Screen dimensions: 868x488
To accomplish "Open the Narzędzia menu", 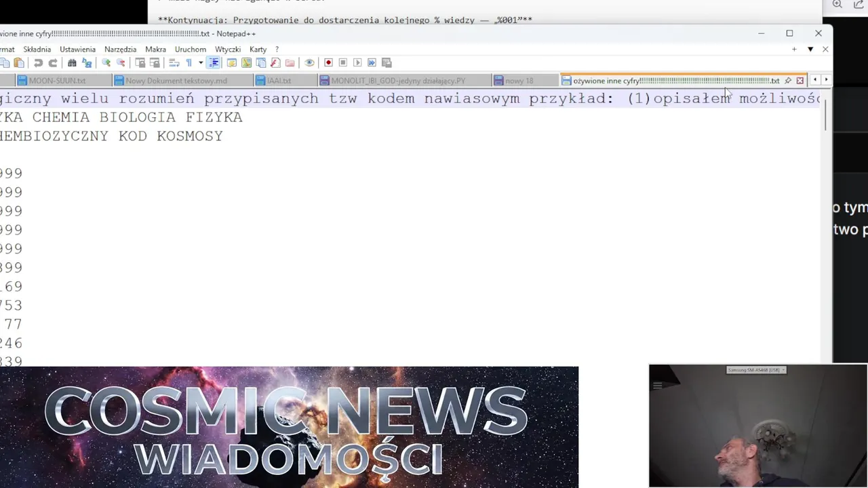I will pyautogui.click(x=121, y=49).
